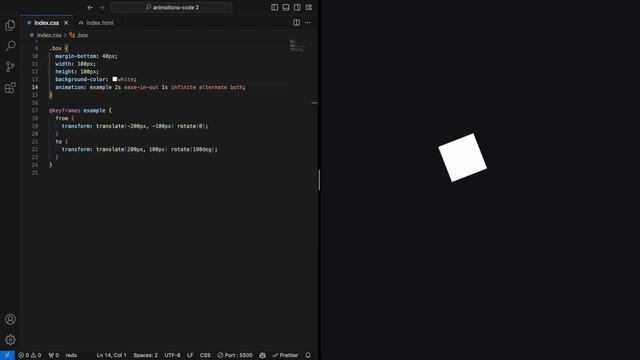Screen dimensions: 640x360
Task: Split the editor to the right
Action: [297, 23]
